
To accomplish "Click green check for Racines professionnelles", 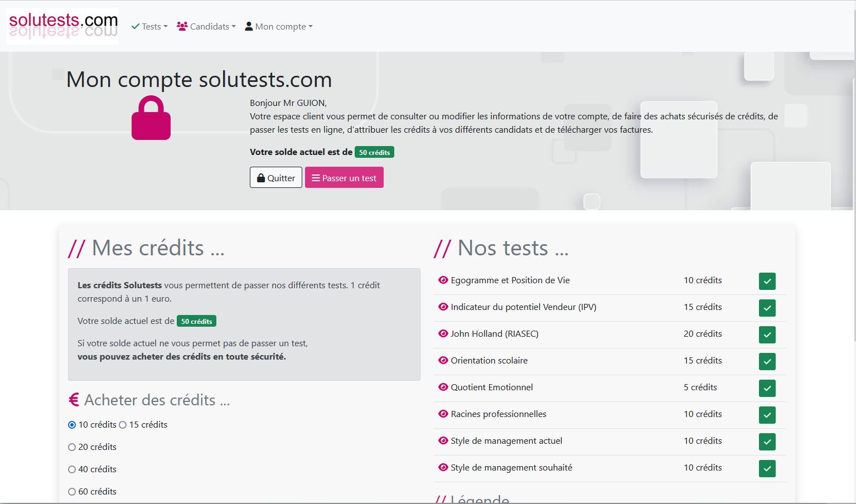I will (767, 415).
